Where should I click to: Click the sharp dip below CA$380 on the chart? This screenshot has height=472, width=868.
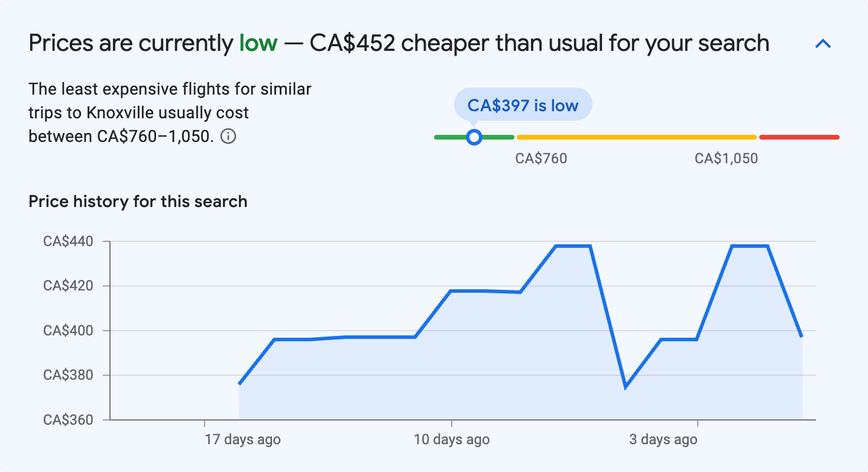[626, 387]
